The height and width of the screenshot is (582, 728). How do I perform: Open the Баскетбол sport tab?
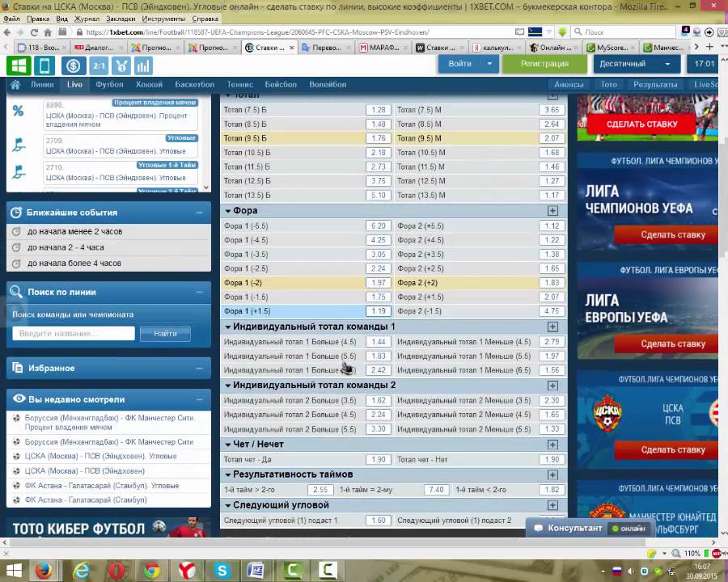tap(194, 84)
